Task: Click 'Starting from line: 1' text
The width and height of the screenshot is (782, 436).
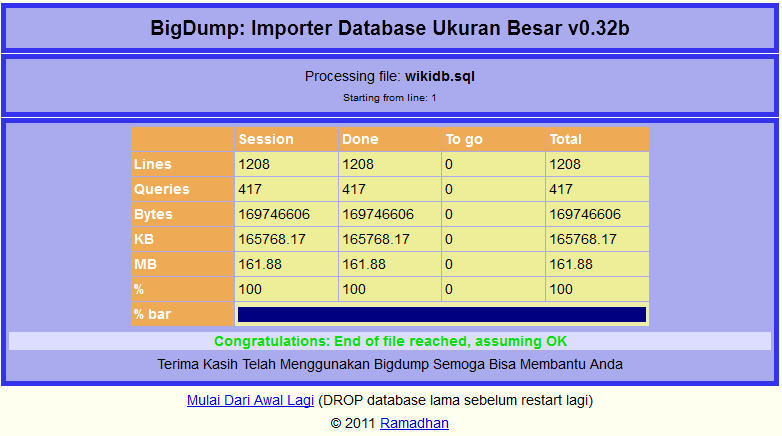Action: [390, 98]
